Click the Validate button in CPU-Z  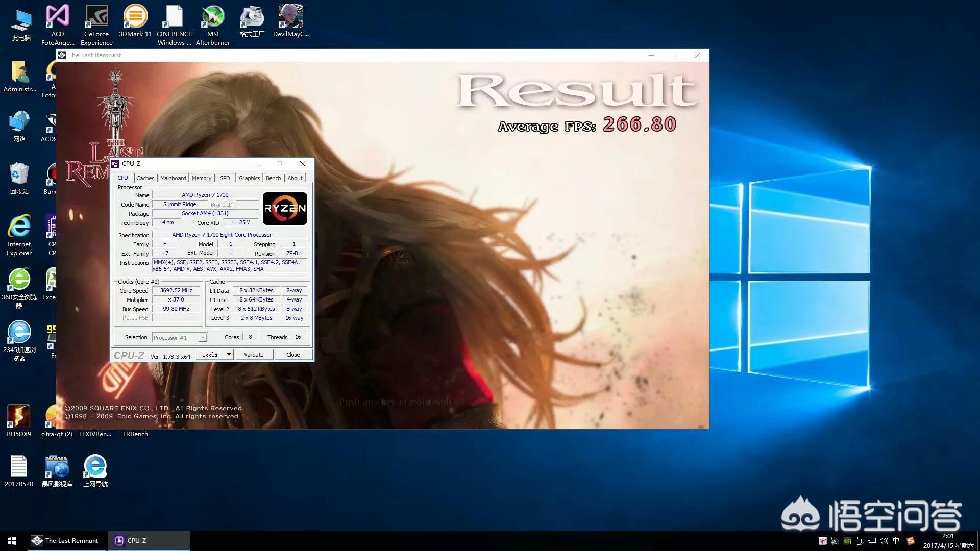click(254, 355)
